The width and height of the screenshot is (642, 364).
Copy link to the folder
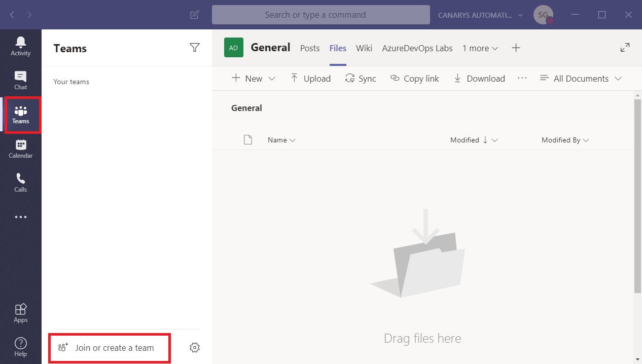pyautogui.click(x=415, y=78)
